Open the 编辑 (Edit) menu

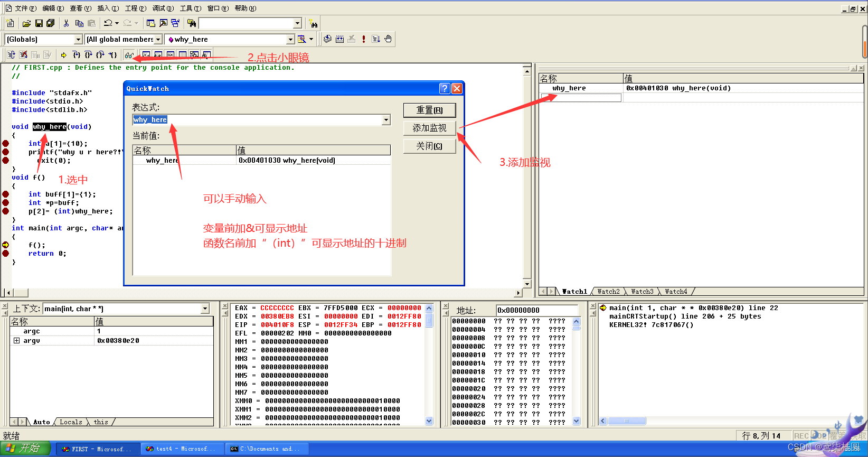pos(53,8)
